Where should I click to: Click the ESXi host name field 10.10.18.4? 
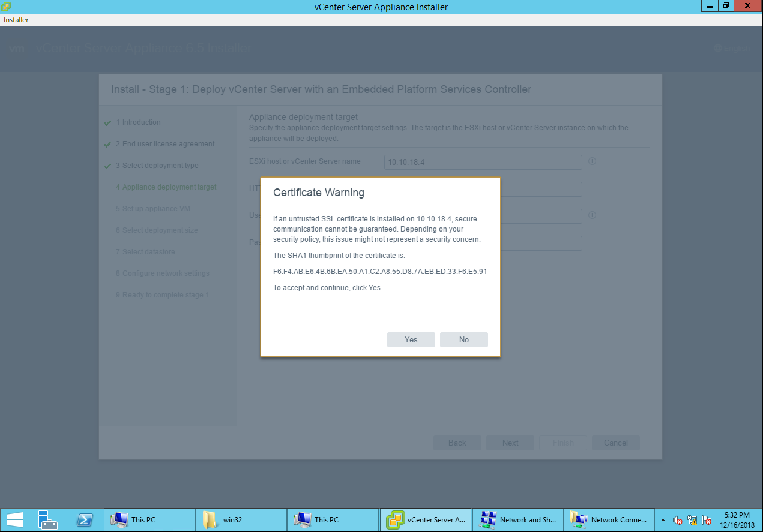pos(483,162)
